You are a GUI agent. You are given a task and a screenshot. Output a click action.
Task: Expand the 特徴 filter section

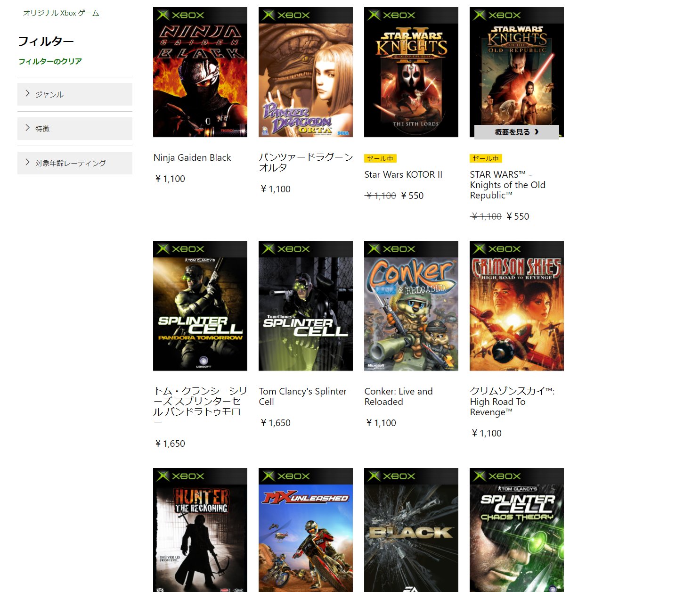75,129
